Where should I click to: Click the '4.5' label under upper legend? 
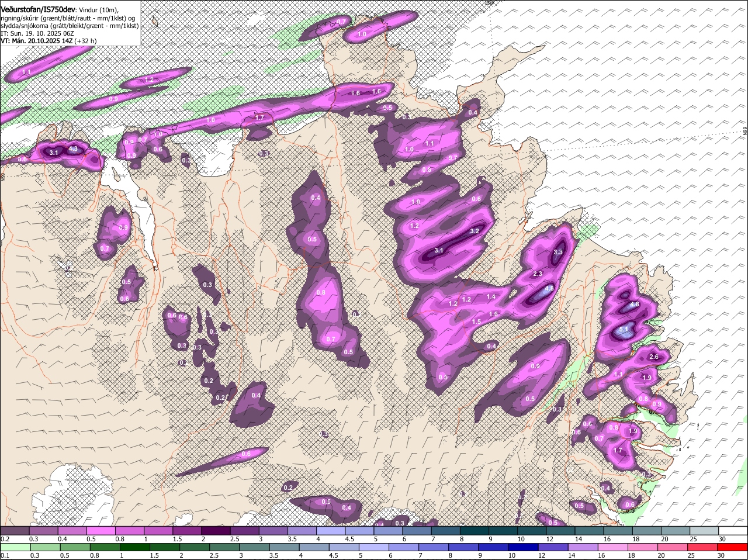pyautogui.click(x=349, y=539)
